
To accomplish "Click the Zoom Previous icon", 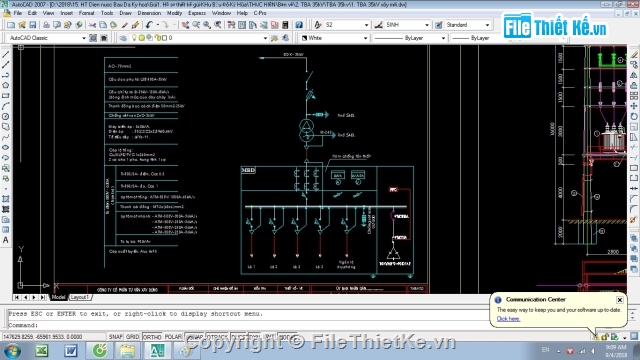I will 218,25.
